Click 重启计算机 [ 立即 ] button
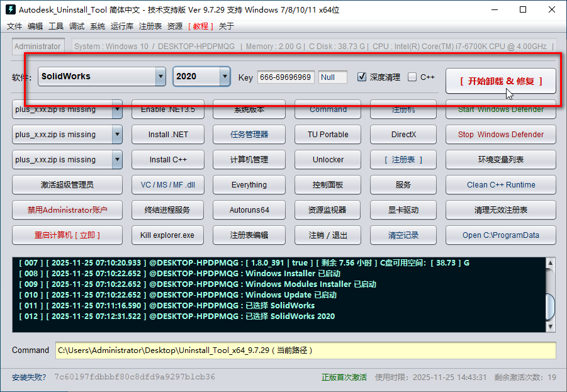 (67, 235)
